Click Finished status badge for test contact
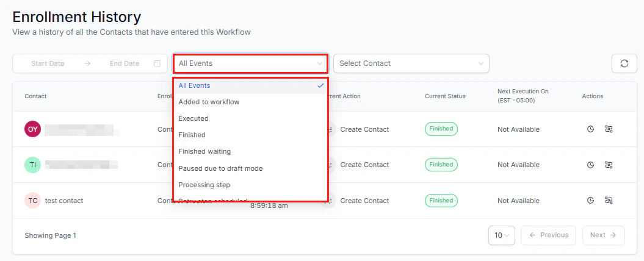 tap(441, 201)
